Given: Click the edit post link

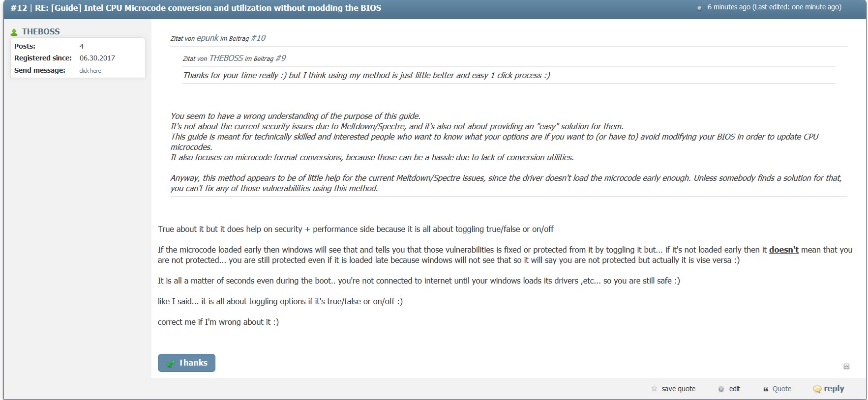Looking at the screenshot, I should (x=734, y=389).
